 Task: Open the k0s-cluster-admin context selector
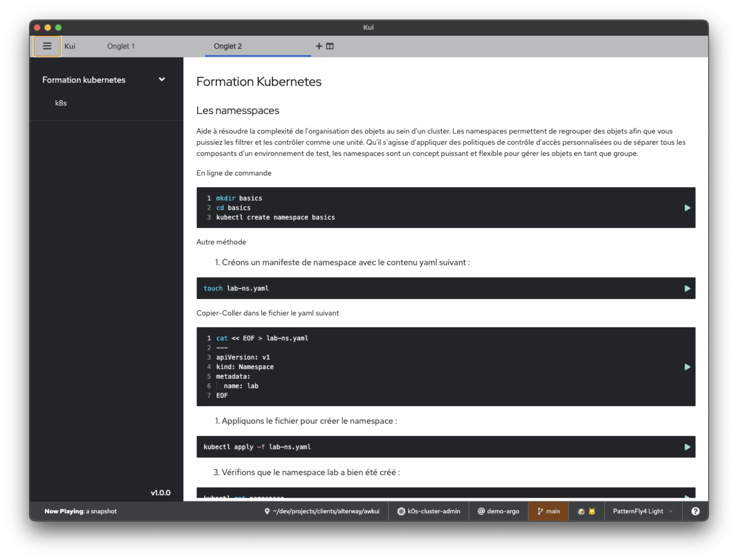click(429, 511)
